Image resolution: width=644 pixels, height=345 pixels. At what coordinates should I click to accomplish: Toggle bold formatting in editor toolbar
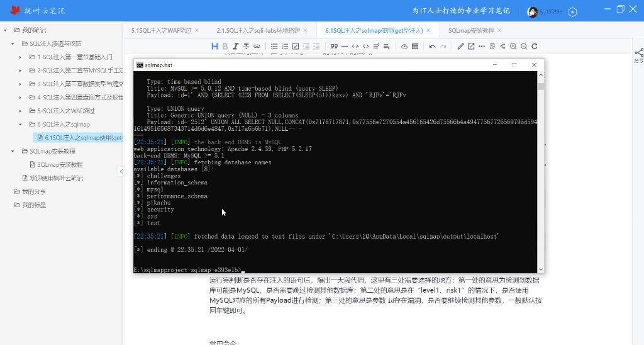click(225, 47)
